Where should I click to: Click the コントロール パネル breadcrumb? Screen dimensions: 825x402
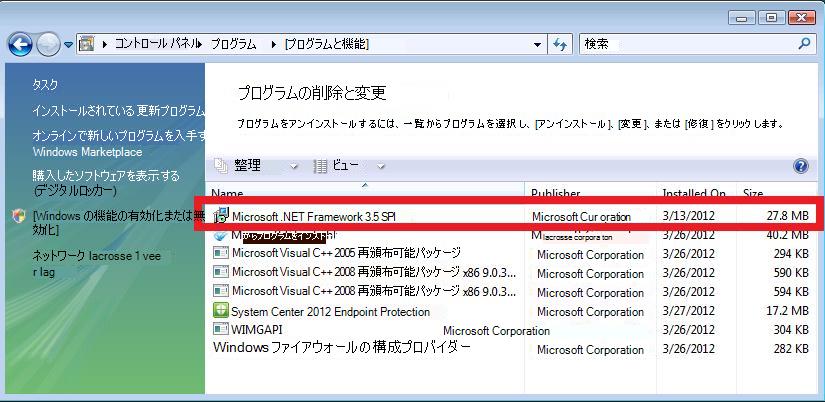(x=158, y=45)
